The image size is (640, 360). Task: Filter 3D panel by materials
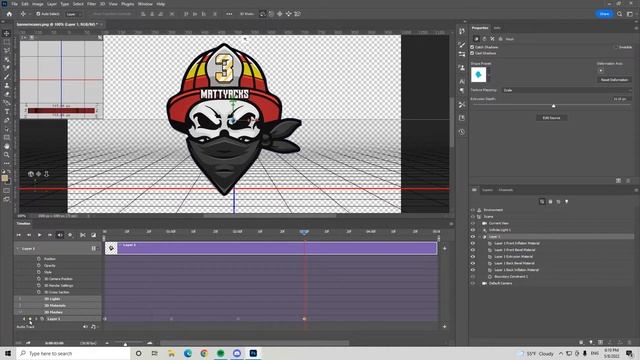coord(558,202)
